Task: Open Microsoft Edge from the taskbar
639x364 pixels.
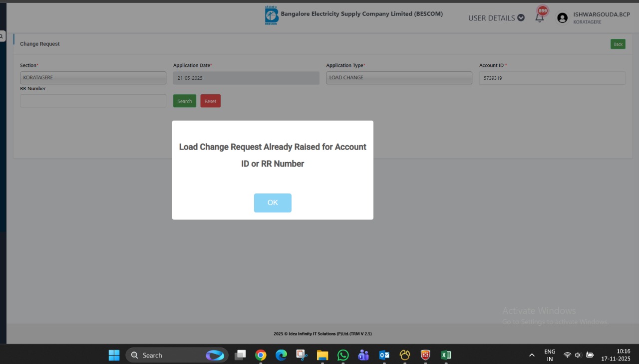Action: coord(282,355)
